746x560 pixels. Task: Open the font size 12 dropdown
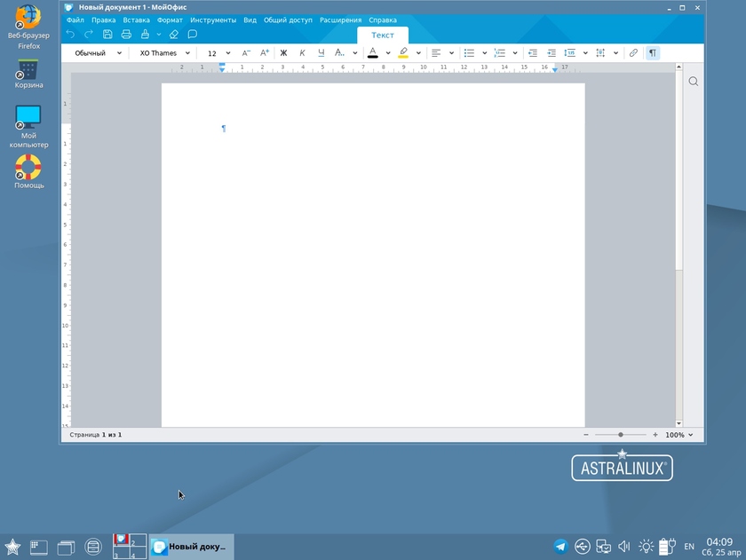tap(218, 53)
